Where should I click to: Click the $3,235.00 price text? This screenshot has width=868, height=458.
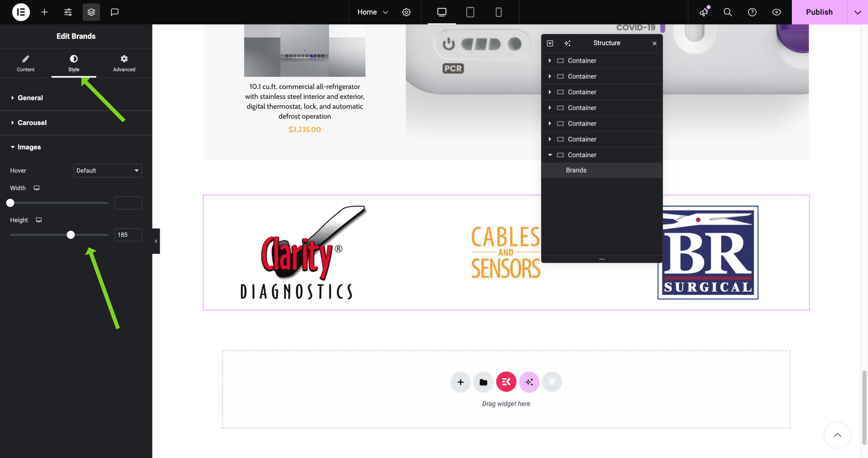[305, 129]
